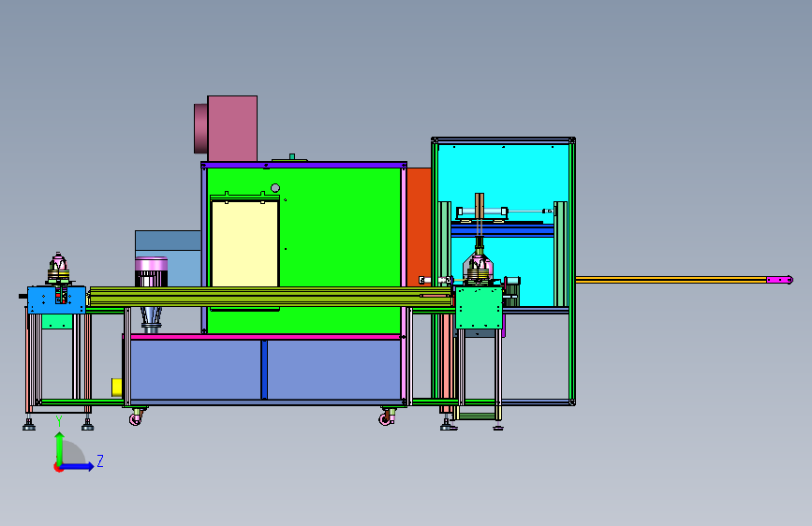The width and height of the screenshot is (812, 526).
Task: Select the left periwinkle lower cabinet door
Action: [195, 369]
